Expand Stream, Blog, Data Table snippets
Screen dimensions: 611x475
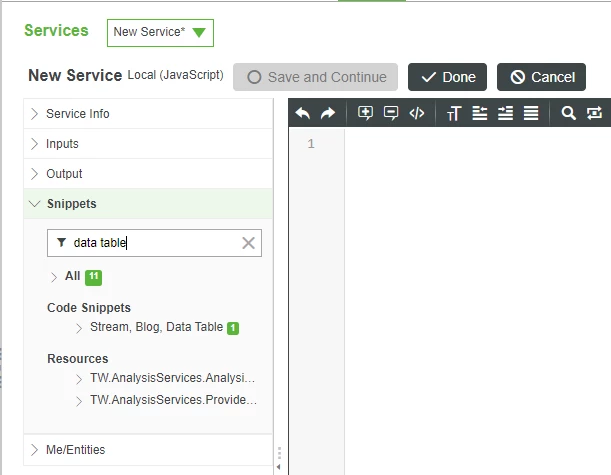coord(79,328)
